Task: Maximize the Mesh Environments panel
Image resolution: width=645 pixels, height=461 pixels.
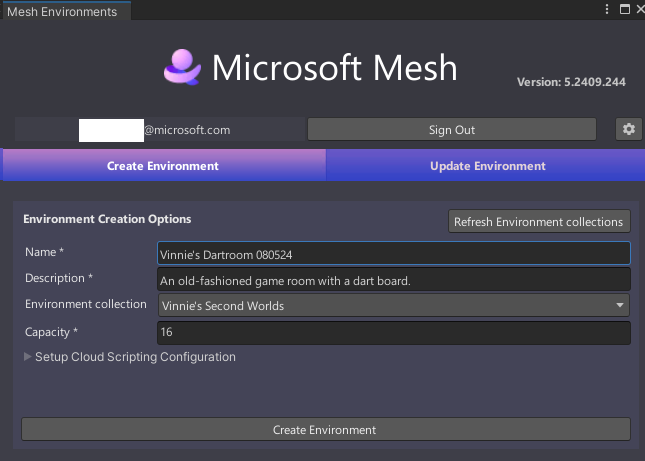Action: (624, 9)
